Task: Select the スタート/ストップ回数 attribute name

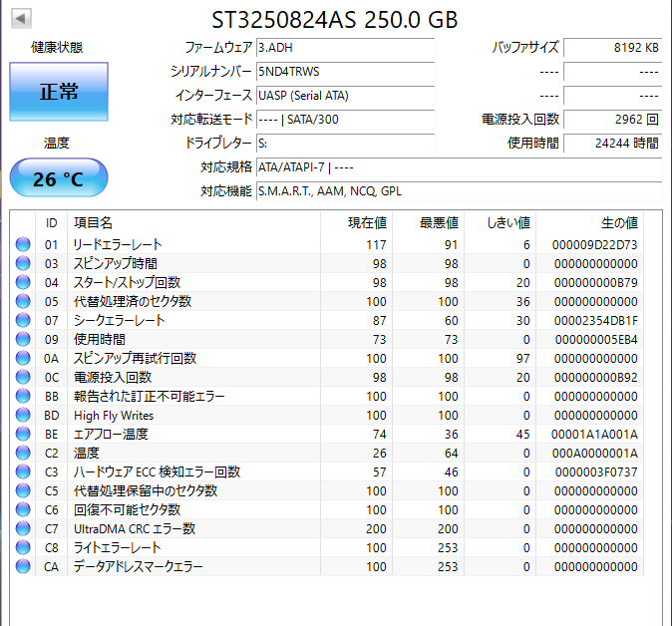Action: click(127, 282)
